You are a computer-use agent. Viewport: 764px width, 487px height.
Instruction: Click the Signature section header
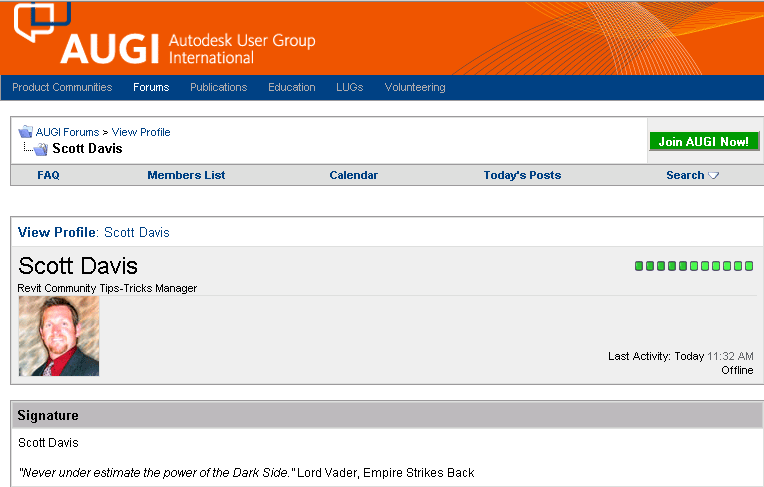pos(387,415)
